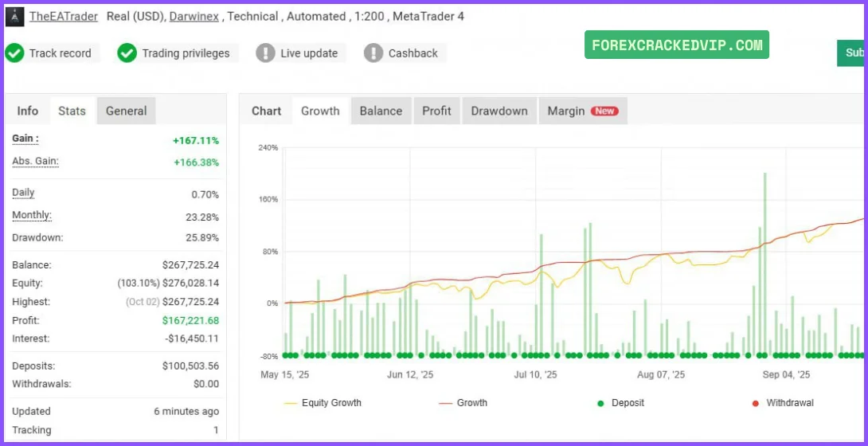
Task: Toggle red Growth series in chart legend
Action: [x=463, y=403]
